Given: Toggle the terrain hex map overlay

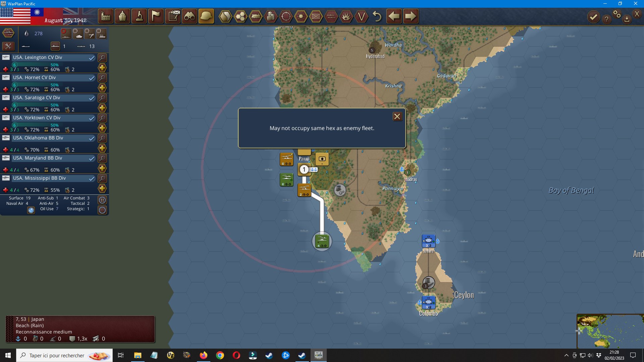Looking at the screenshot, I should (x=225, y=16).
